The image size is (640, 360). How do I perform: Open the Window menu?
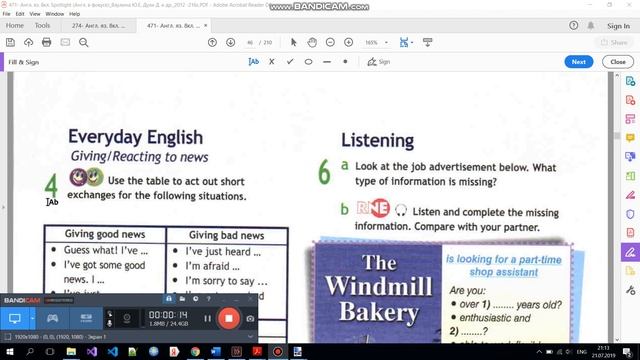coord(55,13)
